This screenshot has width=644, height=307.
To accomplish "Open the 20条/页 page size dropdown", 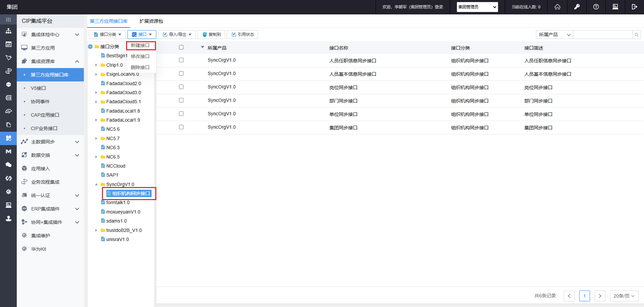I will click(x=624, y=296).
